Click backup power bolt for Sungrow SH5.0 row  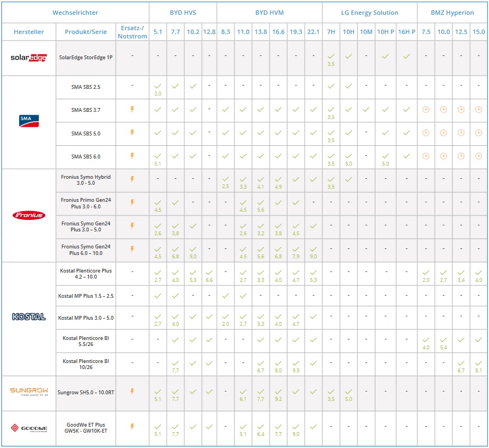coord(132,391)
